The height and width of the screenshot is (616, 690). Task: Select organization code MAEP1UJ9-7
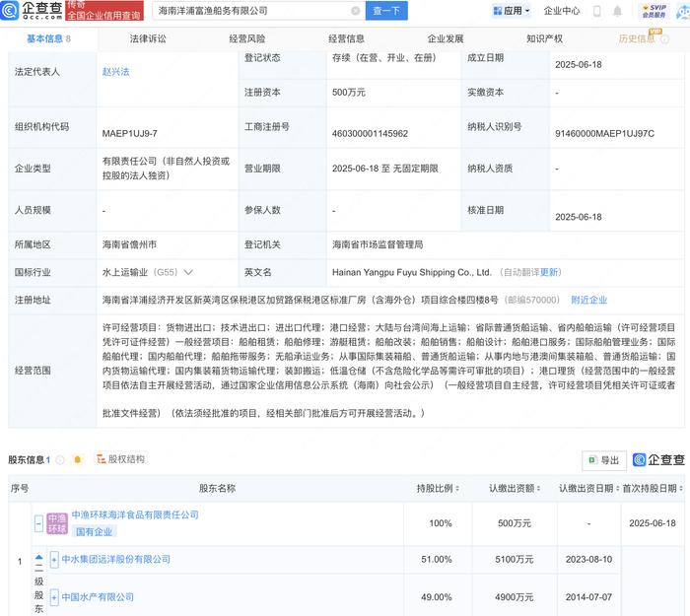point(130,134)
